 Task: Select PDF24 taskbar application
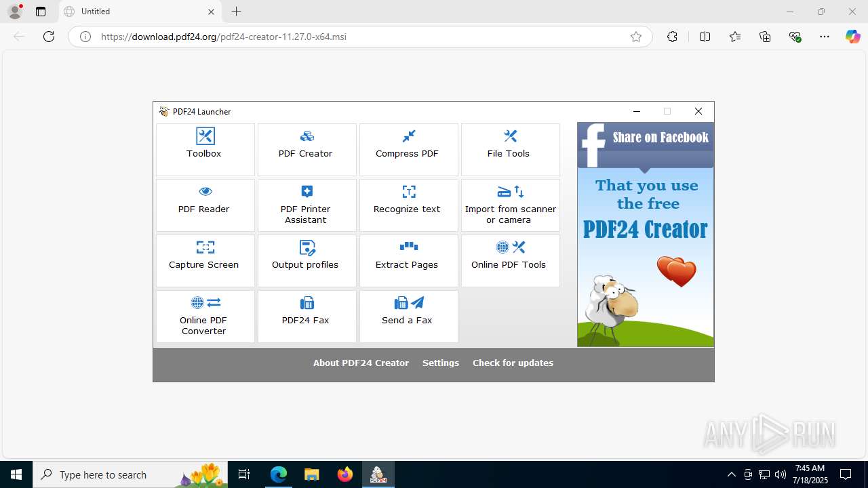coord(378,474)
